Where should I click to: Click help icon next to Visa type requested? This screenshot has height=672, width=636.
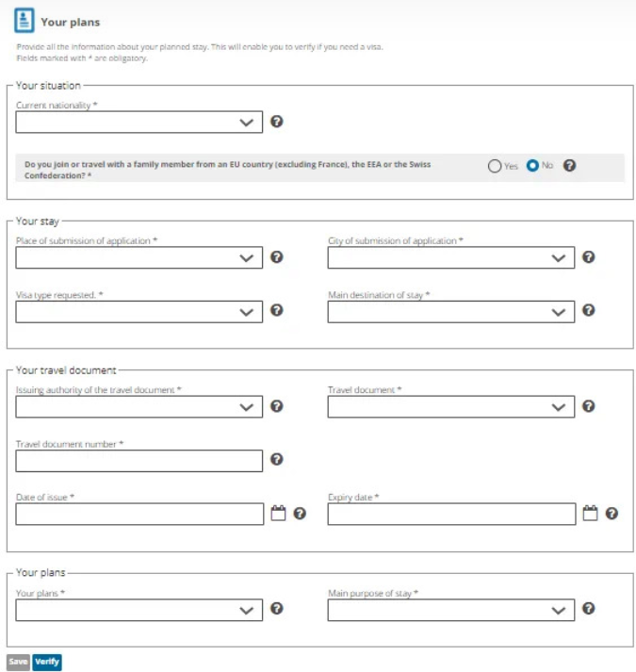[276, 310]
